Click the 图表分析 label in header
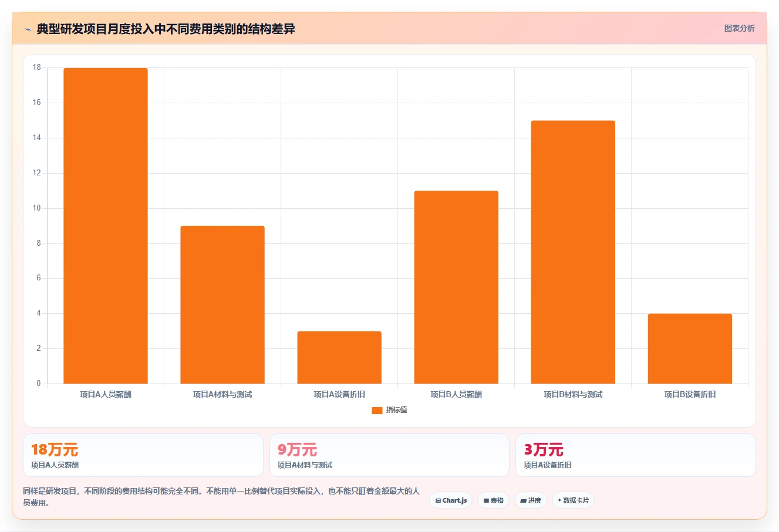This screenshot has width=779, height=532. [739, 28]
